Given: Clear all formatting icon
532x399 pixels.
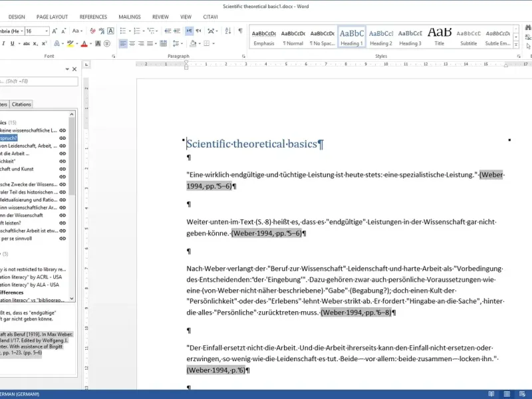Looking at the screenshot, I should (x=92, y=31).
